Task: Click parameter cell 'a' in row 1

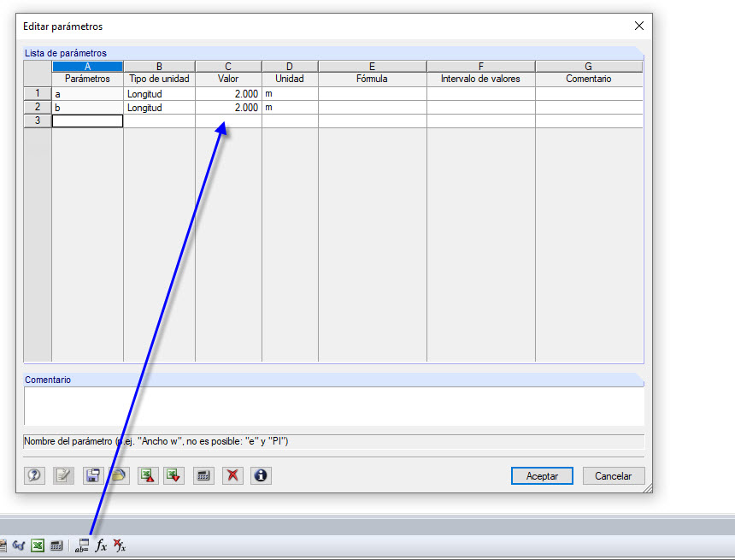Action: [x=88, y=94]
